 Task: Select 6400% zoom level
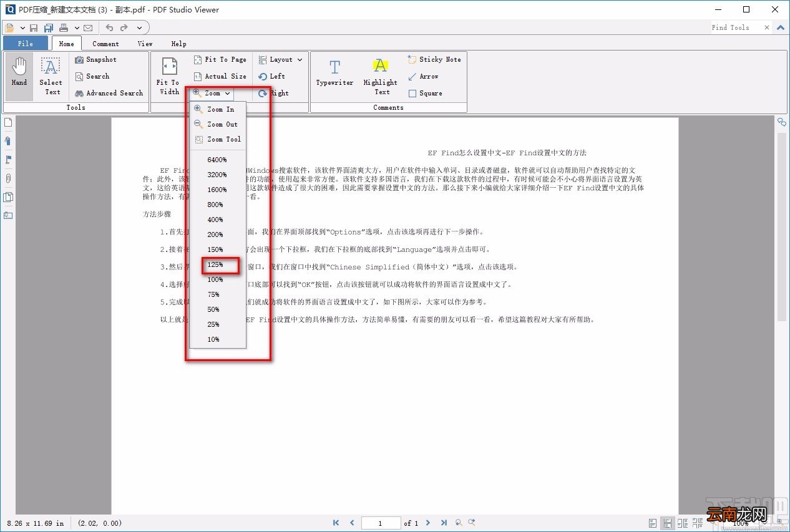(x=218, y=160)
